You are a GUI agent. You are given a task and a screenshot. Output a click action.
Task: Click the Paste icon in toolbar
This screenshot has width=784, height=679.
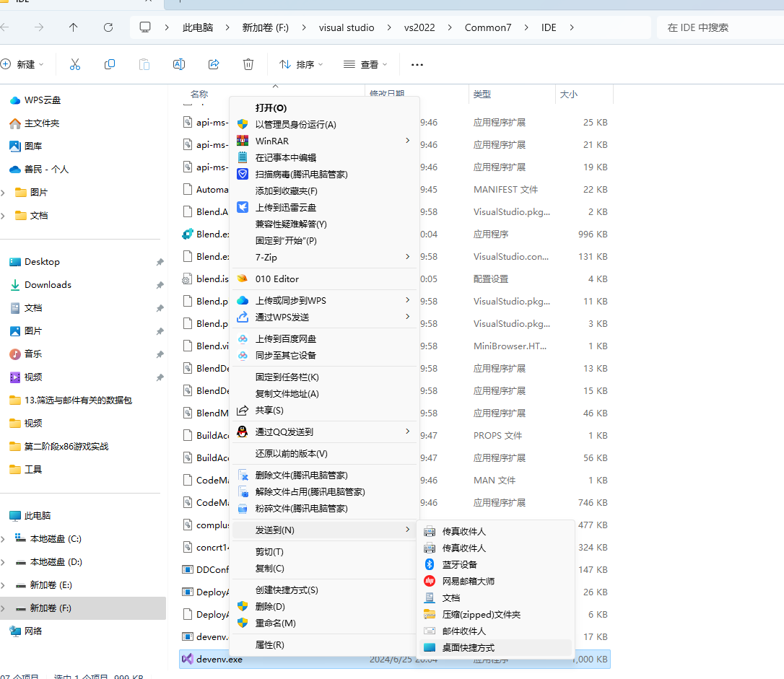[x=144, y=64]
